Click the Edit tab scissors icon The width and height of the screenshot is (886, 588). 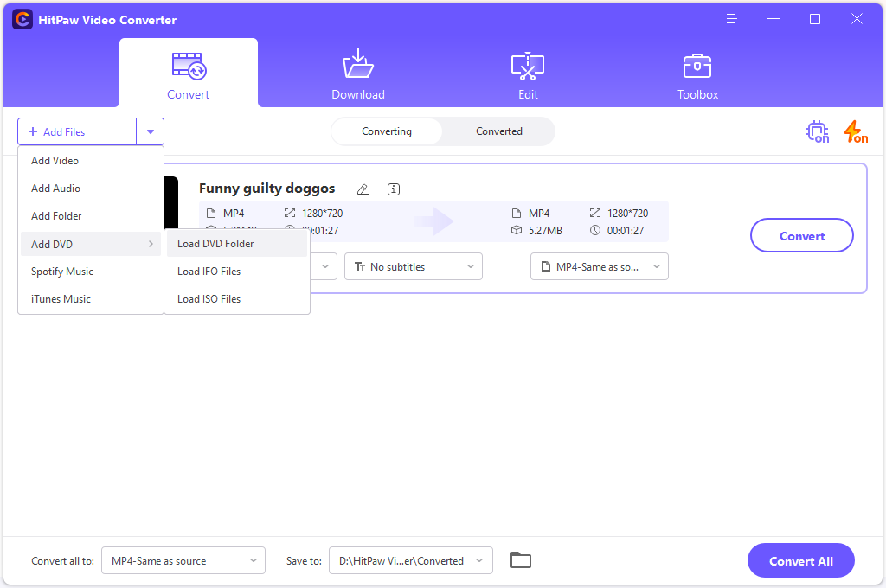(x=528, y=66)
